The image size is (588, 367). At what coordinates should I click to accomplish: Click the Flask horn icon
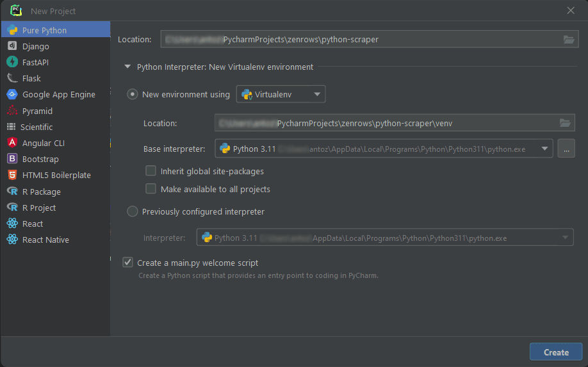pos(12,78)
